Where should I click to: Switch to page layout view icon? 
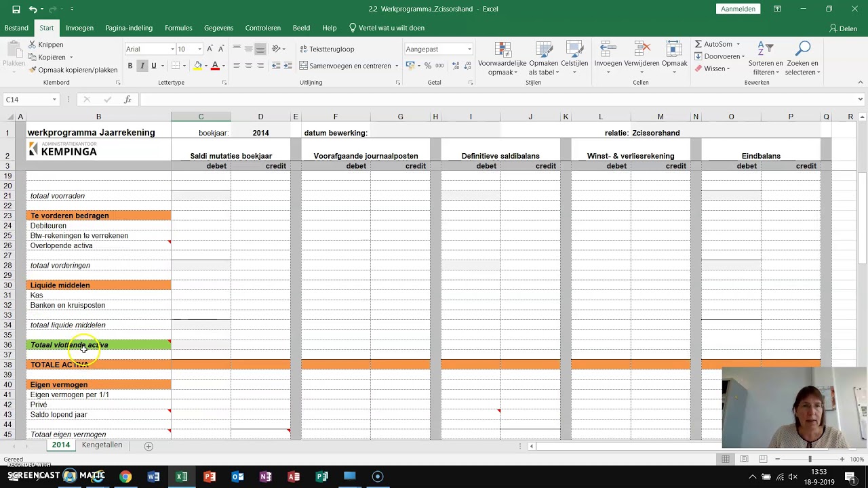click(x=744, y=460)
